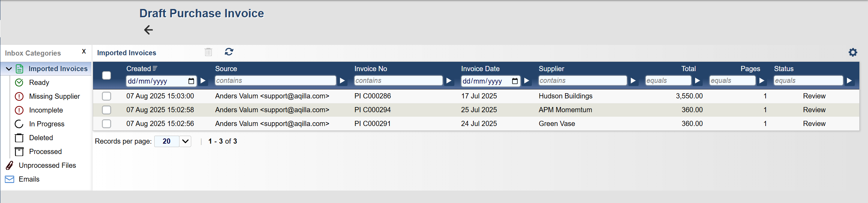The image size is (868, 203).
Task: Close the Inbox Categories panel
Action: pyautogui.click(x=84, y=51)
